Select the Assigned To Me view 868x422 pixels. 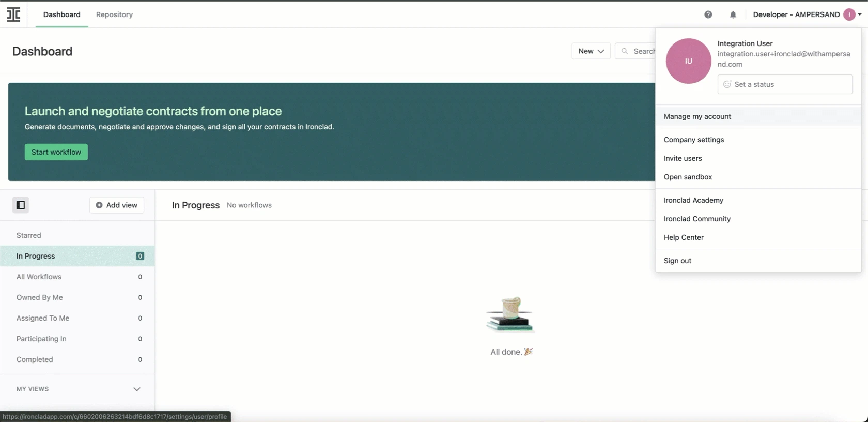[x=78, y=318]
